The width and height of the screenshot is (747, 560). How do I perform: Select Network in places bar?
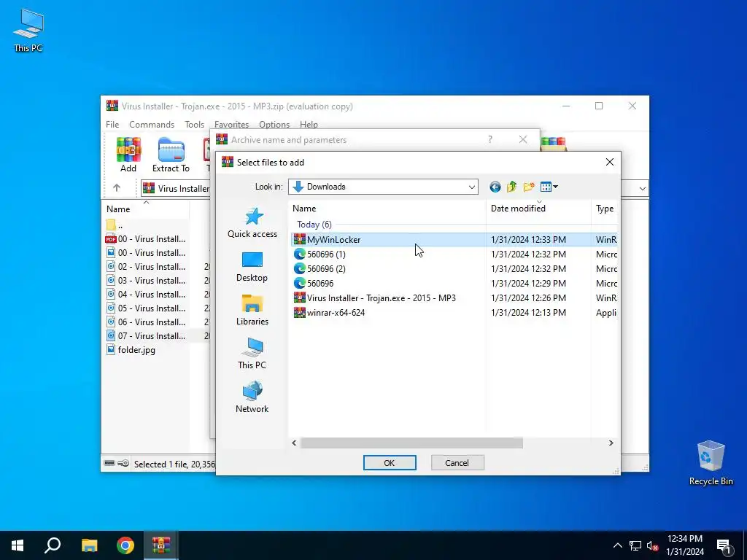tap(252, 397)
